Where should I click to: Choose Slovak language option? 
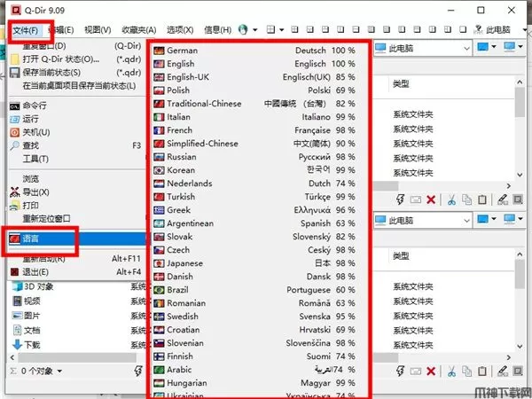(254, 237)
